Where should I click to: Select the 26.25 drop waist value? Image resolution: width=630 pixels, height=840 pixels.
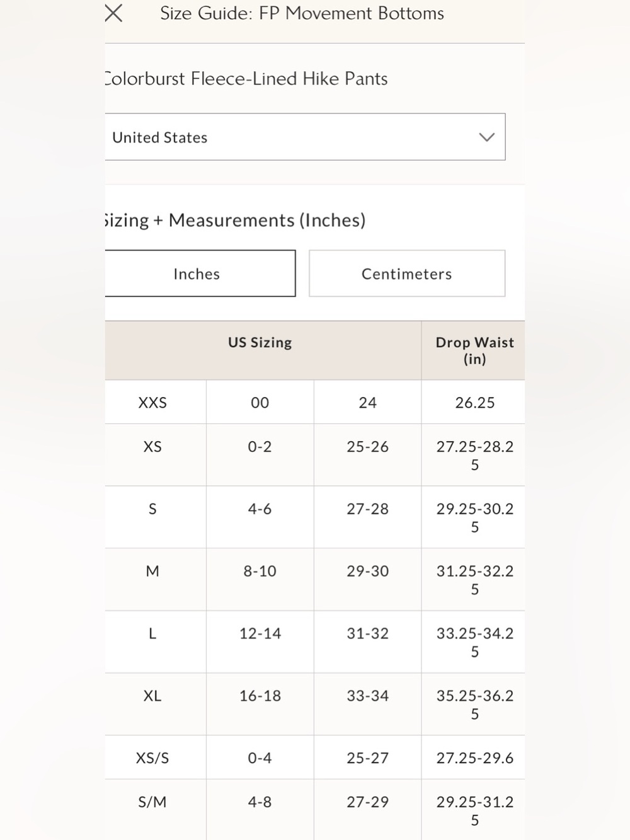[x=475, y=403]
